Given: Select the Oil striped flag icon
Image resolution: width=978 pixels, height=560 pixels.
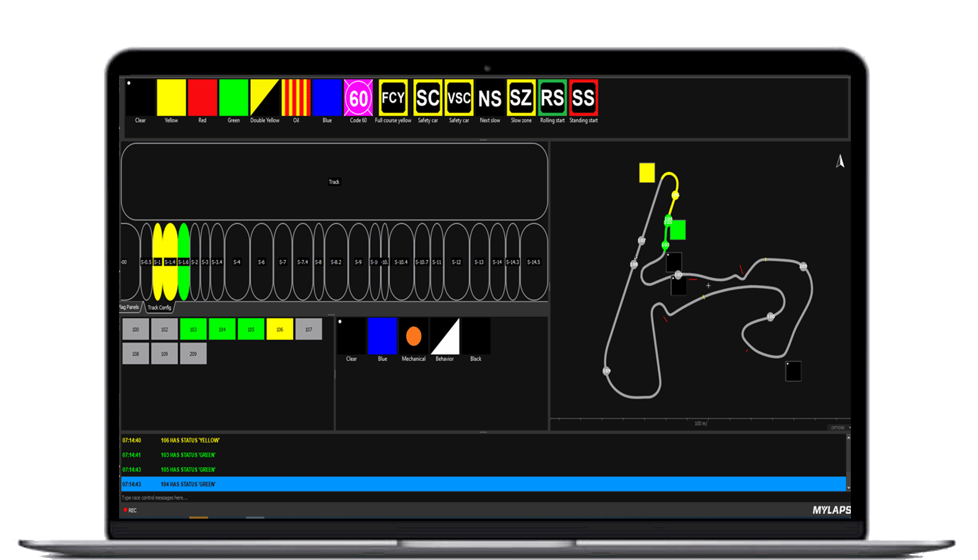Looking at the screenshot, I should (x=296, y=98).
